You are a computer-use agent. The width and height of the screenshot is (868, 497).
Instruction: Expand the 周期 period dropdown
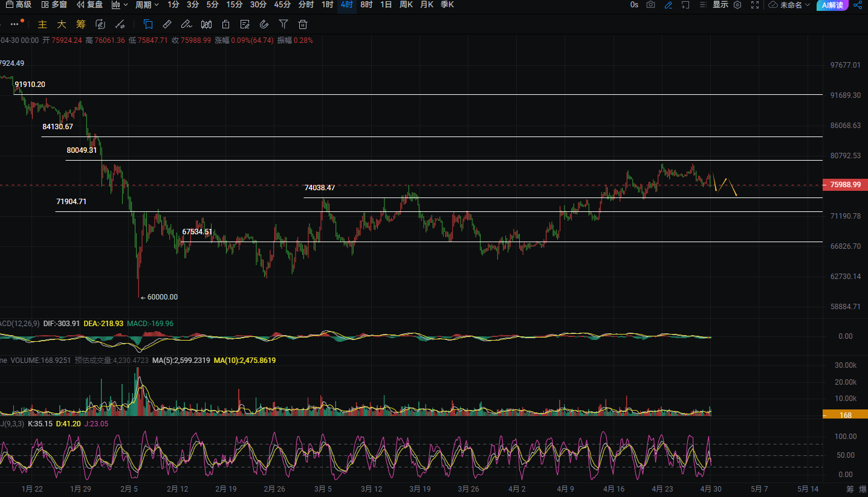147,5
